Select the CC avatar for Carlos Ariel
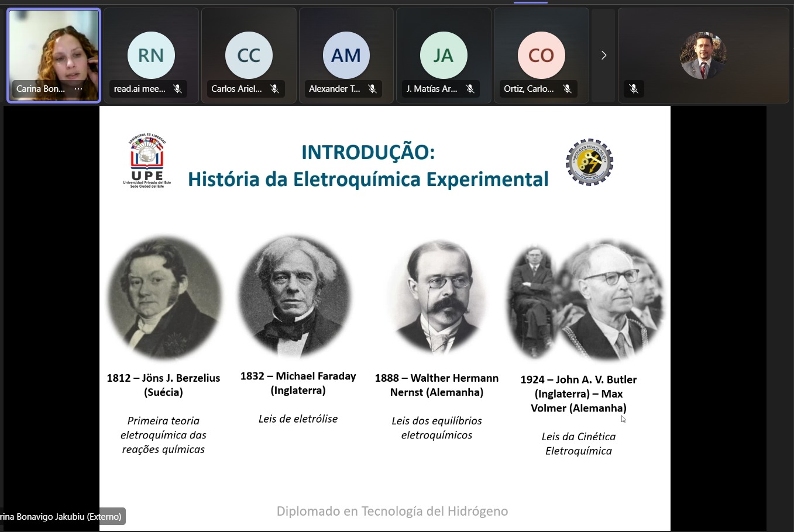 [249, 56]
